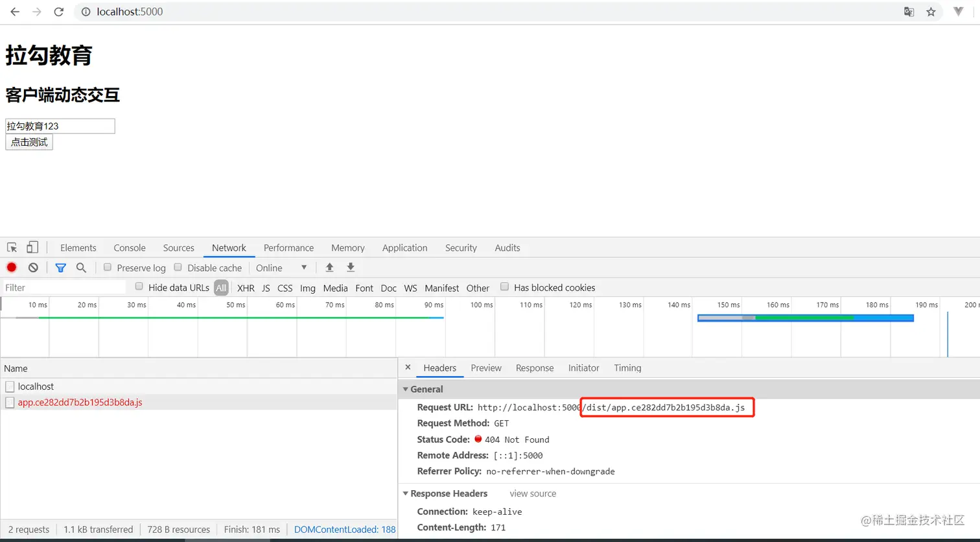Open the Security tab
The width and height of the screenshot is (980, 542).
461,248
